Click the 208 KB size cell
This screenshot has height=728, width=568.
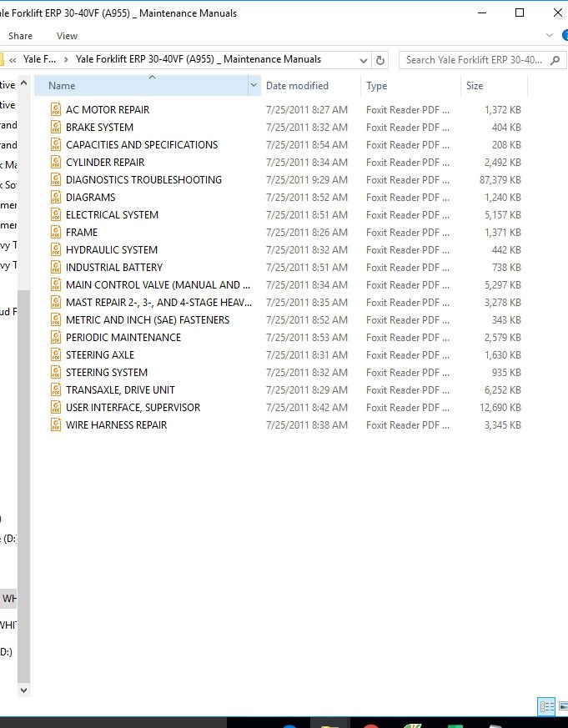pos(506,145)
